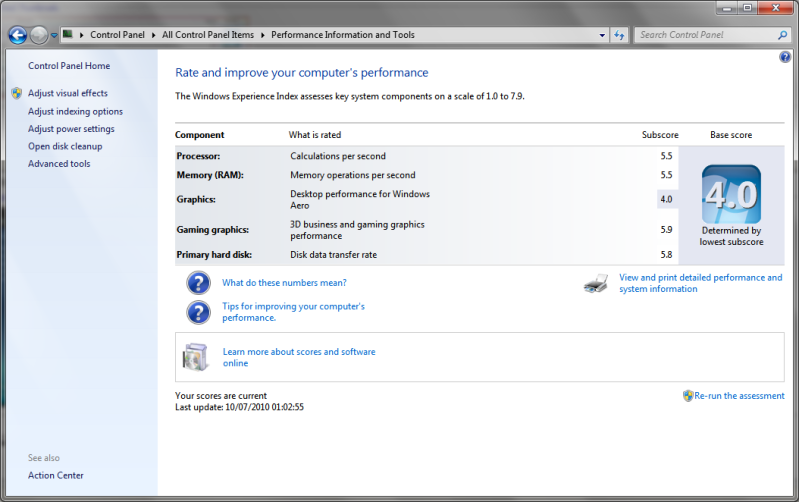This screenshot has height=502, width=799.
Task: Click the software box icon
Action: coord(196,357)
